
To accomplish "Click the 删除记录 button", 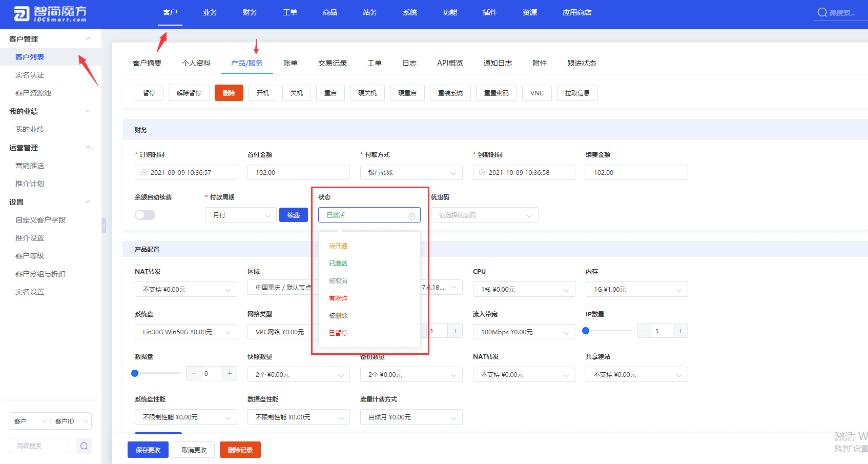I will coord(240,450).
